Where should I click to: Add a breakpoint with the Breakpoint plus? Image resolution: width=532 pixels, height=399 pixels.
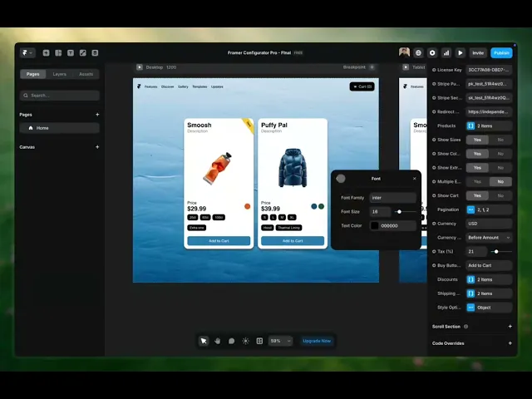(372, 67)
